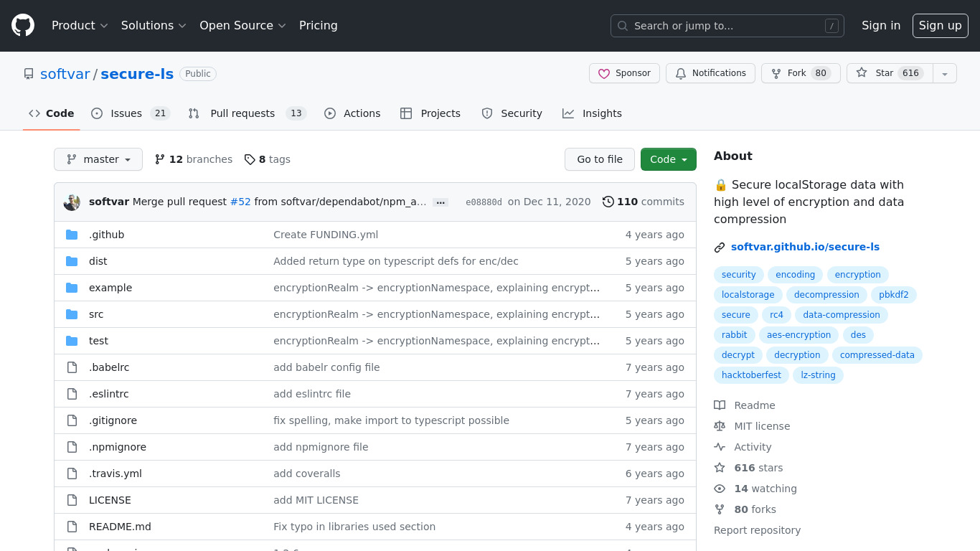Click the folder icon for example

[x=72, y=288]
